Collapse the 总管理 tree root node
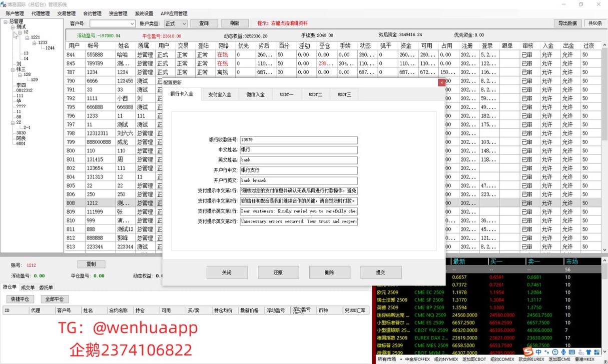The width and height of the screenshot is (608, 364). click(6, 21)
